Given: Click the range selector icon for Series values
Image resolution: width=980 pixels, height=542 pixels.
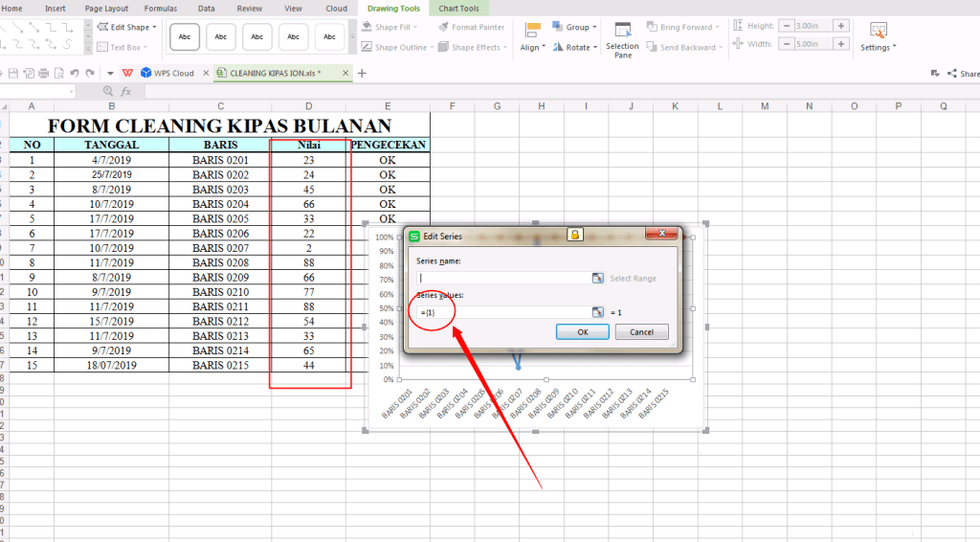Looking at the screenshot, I should click(597, 312).
